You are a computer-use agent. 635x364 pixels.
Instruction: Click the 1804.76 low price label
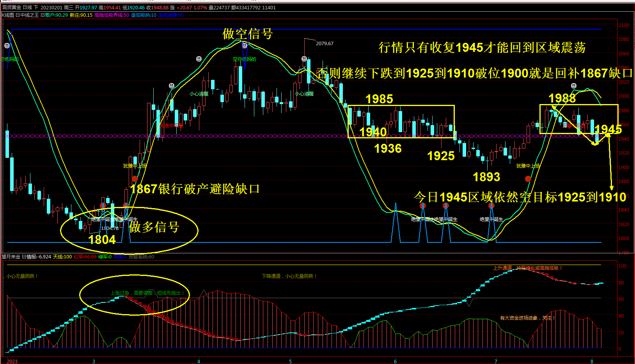click(x=110, y=228)
